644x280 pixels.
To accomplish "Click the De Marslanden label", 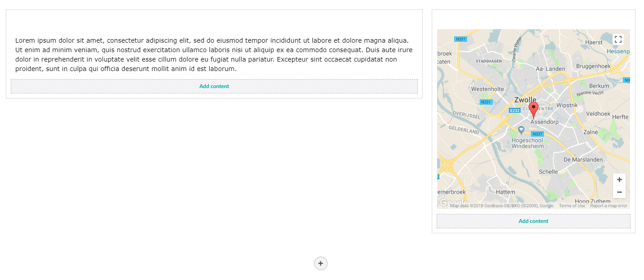I will [583, 160].
